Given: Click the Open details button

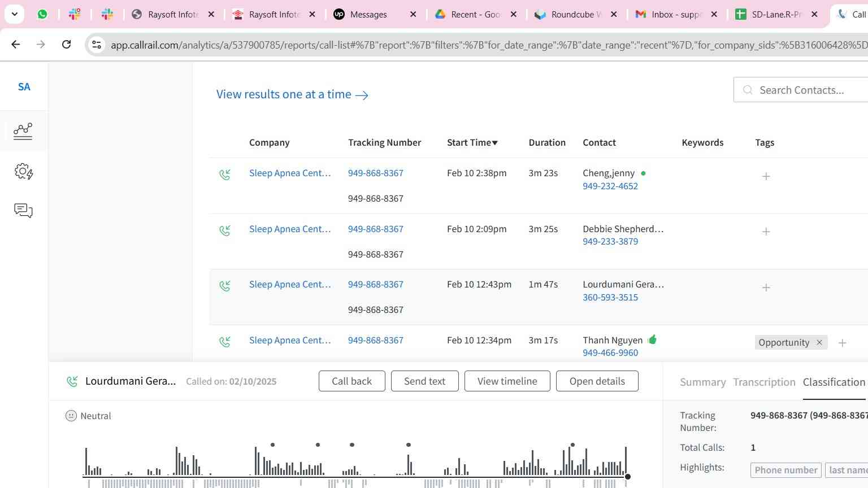Looking at the screenshot, I should point(597,381).
